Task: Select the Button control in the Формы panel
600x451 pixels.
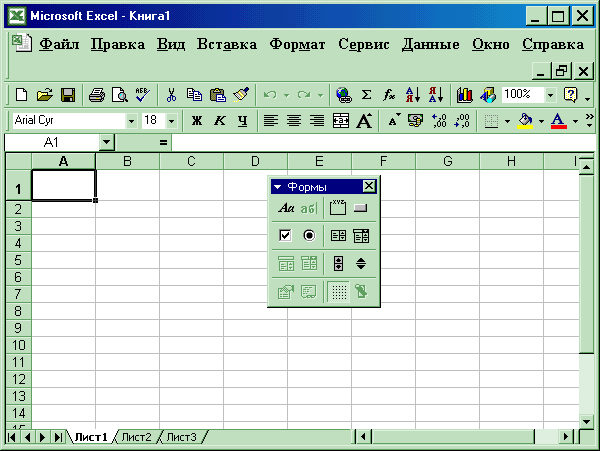Action: [x=361, y=208]
